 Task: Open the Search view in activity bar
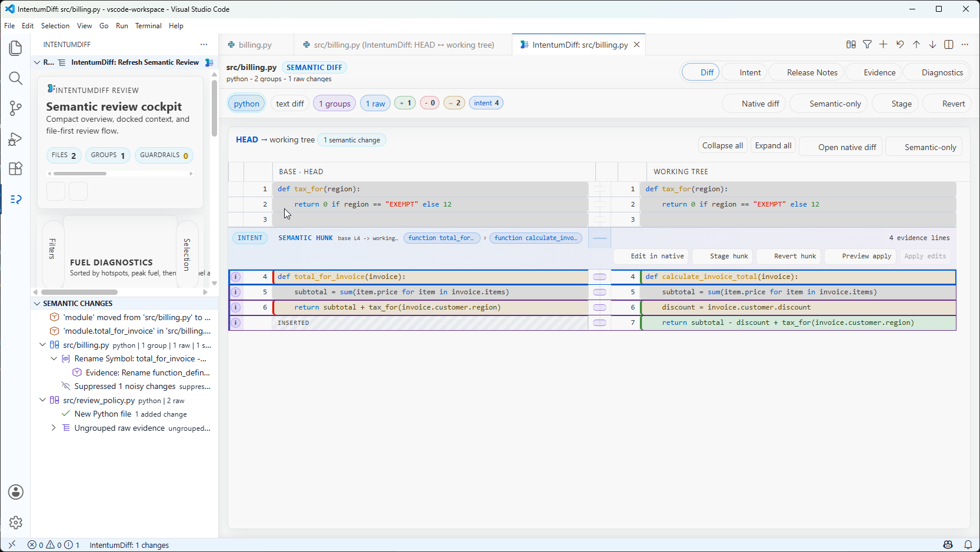[x=16, y=78]
